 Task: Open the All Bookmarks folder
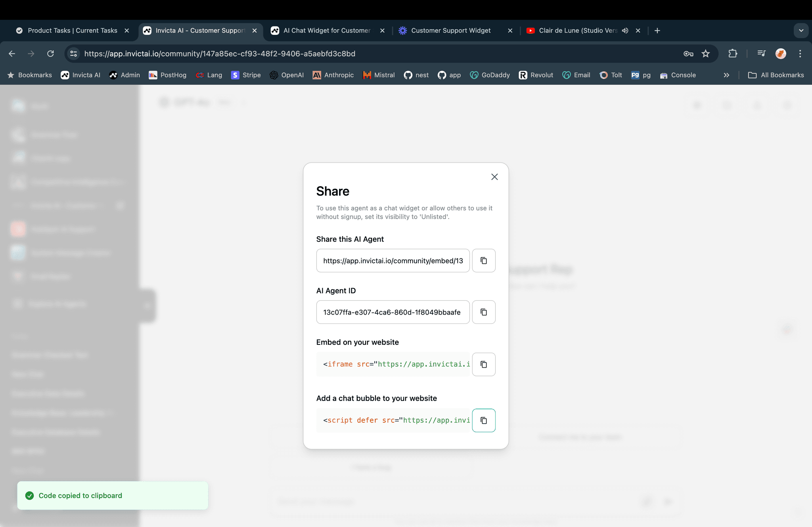[776, 75]
